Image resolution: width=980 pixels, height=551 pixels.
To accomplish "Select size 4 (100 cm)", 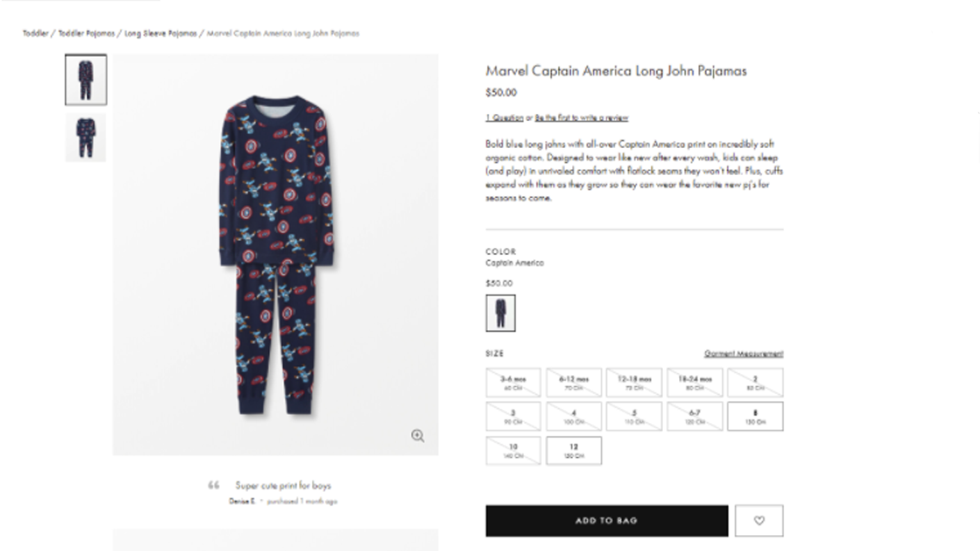I will pyautogui.click(x=573, y=416).
